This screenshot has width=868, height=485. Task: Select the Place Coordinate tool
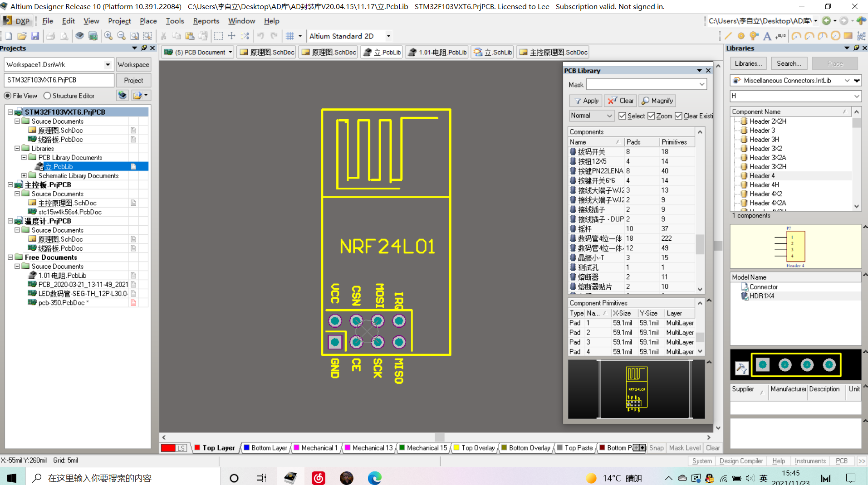pos(780,36)
